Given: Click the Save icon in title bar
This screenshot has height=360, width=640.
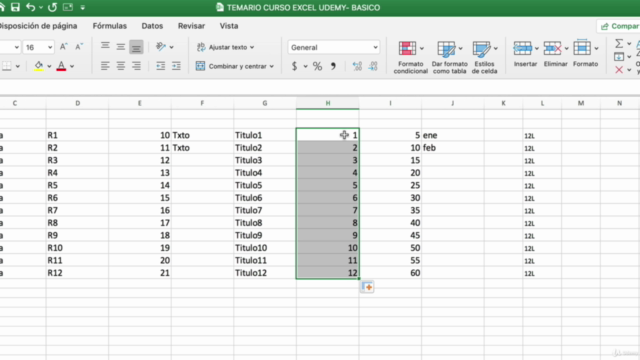Looking at the screenshot, I should click(15, 7).
